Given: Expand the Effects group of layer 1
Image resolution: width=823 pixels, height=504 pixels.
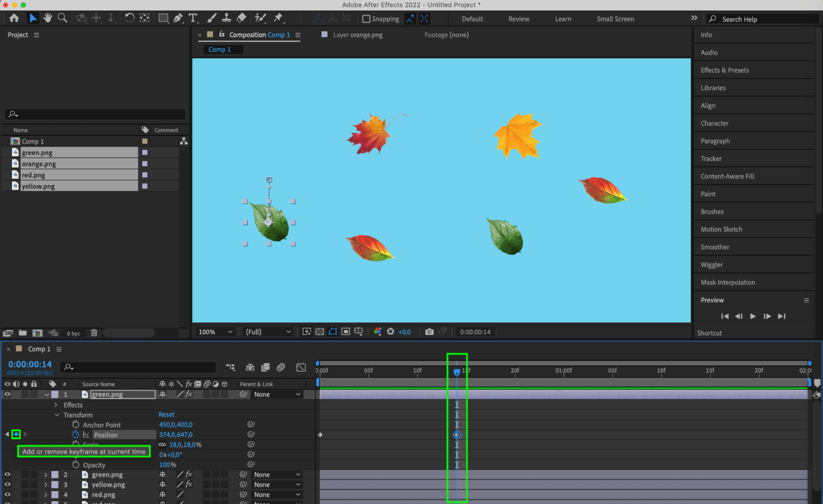Looking at the screenshot, I should (x=56, y=405).
